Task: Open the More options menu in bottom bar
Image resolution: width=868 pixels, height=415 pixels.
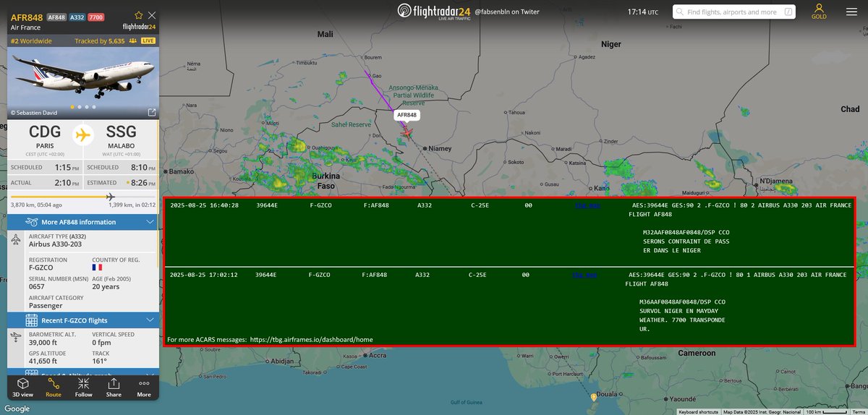Action: click(x=144, y=387)
